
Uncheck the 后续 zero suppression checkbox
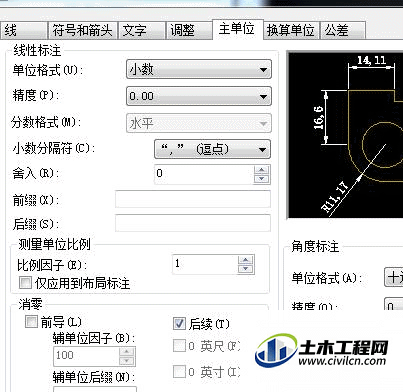pos(179,323)
